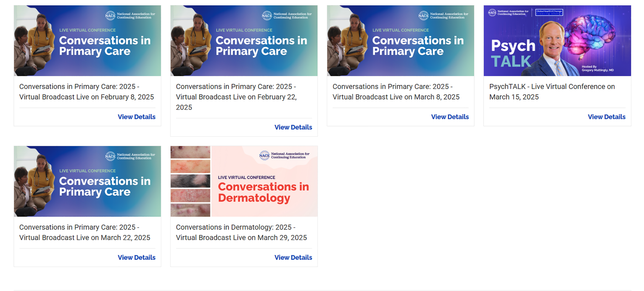Select View Details for PsychTALK on March 15
Screen dimensions: 644x291
click(x=606, y=117)
